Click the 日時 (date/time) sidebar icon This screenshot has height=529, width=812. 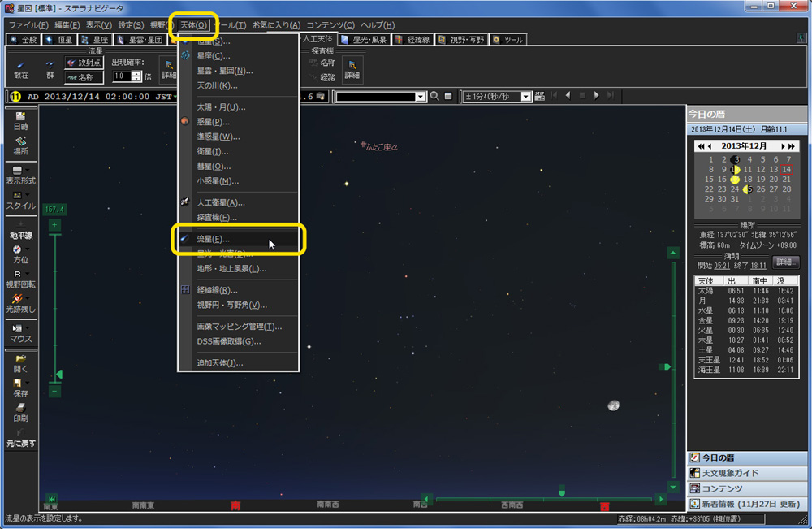(x=20, y=118)
